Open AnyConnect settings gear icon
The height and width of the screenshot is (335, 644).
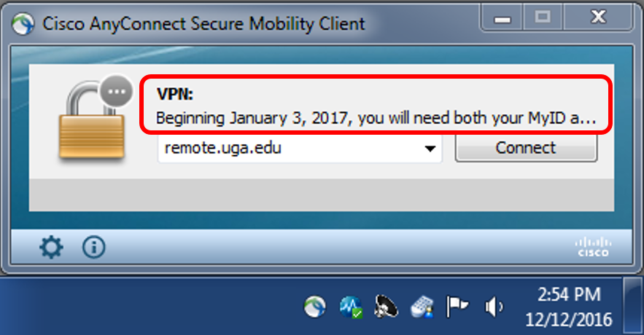(x=51, y=248)
